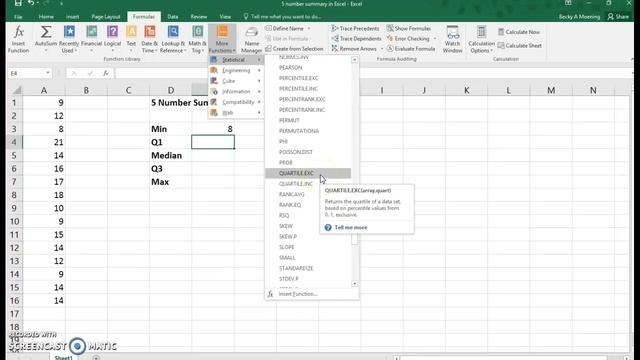The height and width of the screenshot is (360, 640).
Task: Open the Name Manager
Action: pyautogui.click(x=251, y=40)
